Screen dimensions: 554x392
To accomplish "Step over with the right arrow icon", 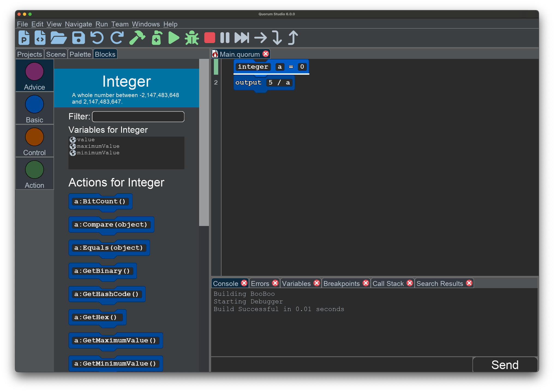I will tap(260, 38).
